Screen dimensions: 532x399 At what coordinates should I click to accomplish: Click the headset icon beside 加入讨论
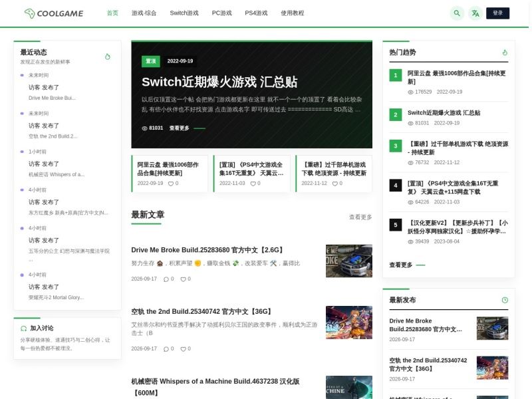(23, 328)
